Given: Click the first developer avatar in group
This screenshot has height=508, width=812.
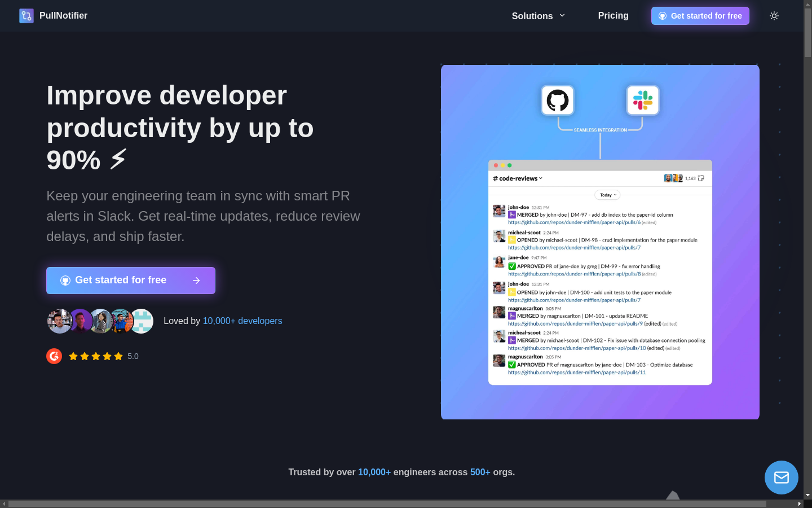Looking at the screenshot, I should tap(59, 321).
